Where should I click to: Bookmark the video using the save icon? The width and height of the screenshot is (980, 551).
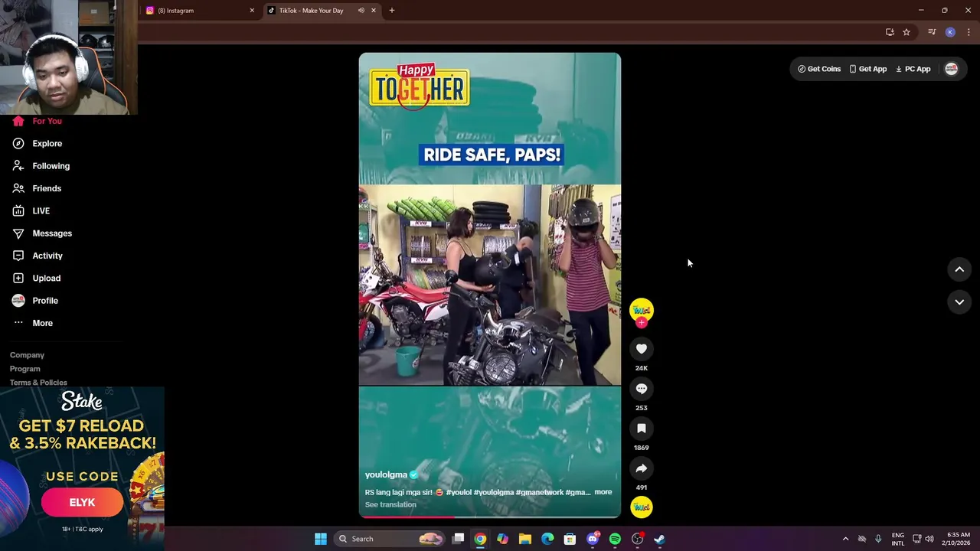click(642, 429)
